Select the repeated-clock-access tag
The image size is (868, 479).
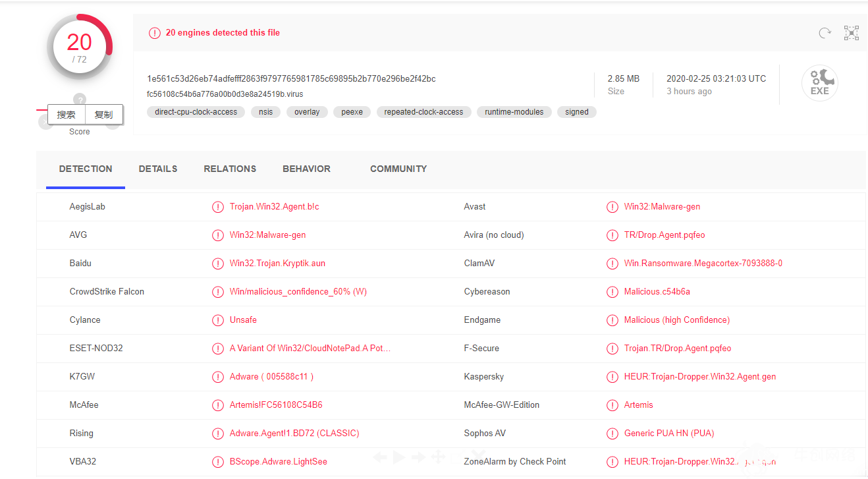click(424, 112)
